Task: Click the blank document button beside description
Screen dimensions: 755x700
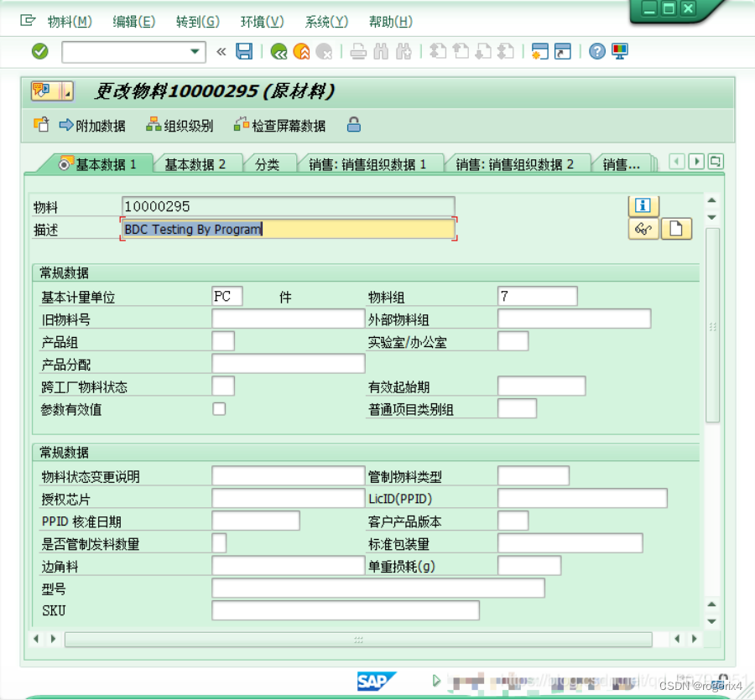Action: tap(676, 229)
